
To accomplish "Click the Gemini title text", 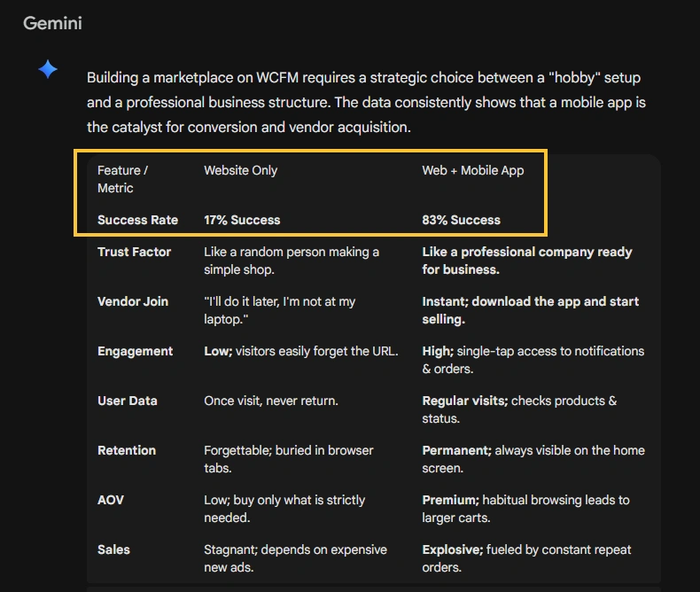I will (52, 24).
